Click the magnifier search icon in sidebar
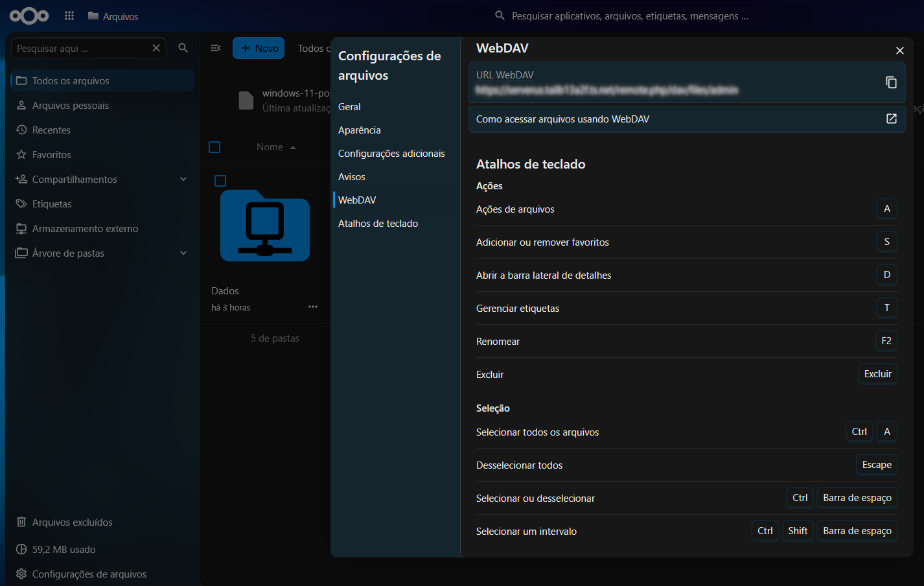The width and height of the screenshot is (924, 586). click(183, 48)
